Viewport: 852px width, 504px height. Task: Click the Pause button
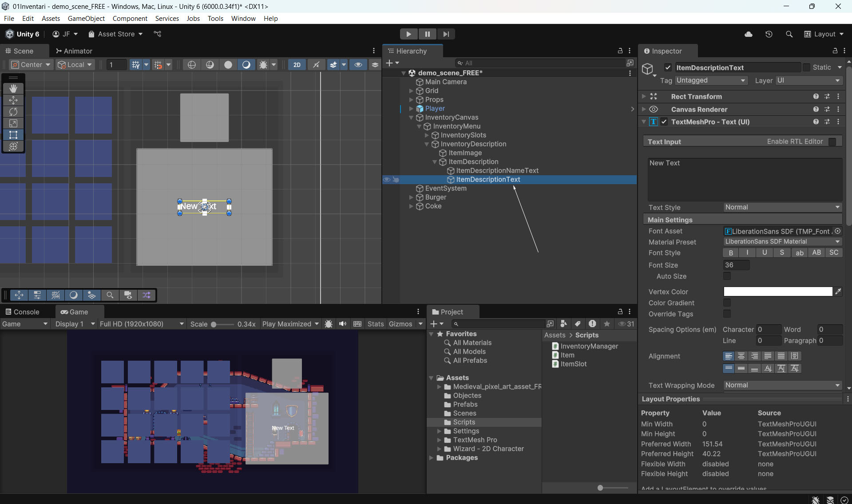427,34
